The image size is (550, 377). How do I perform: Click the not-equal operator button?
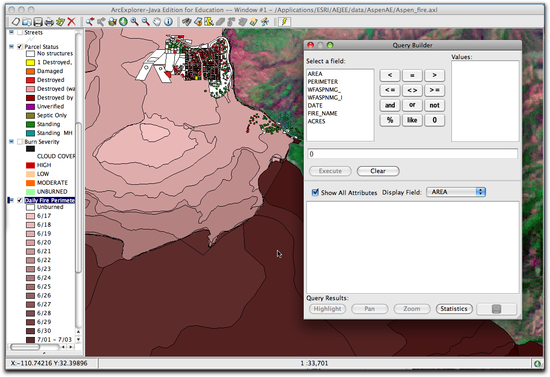coord(412,90)
